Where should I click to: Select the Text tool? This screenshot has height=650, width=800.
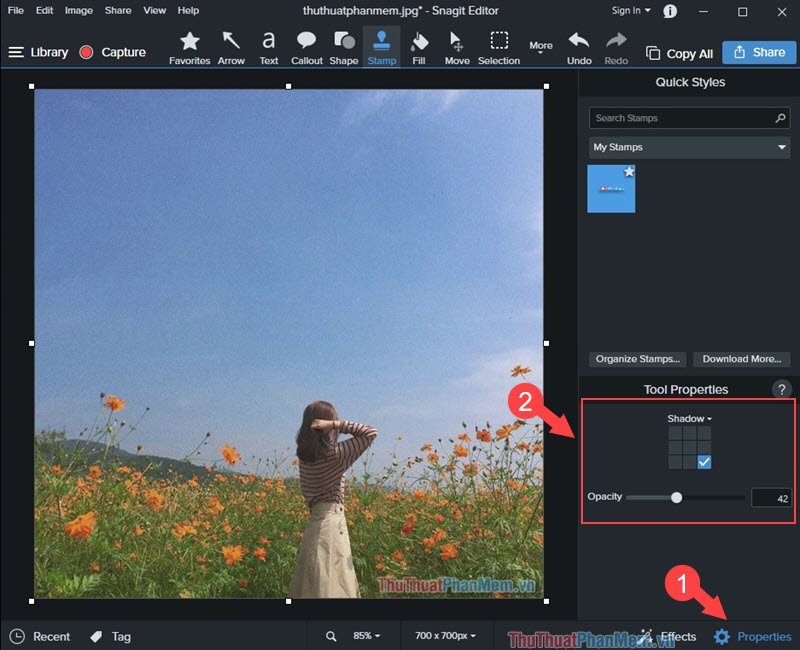pos(268,46)
